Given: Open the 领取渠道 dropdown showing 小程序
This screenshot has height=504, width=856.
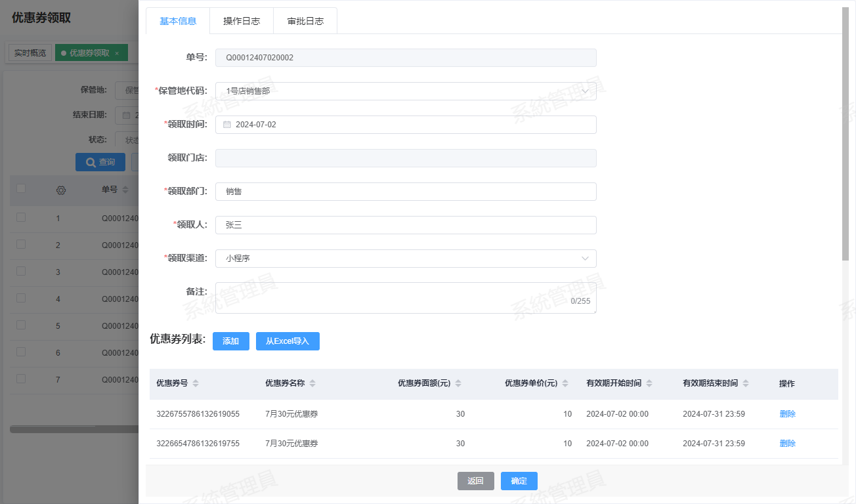Looking at the screenshot, I should [585, 259].
